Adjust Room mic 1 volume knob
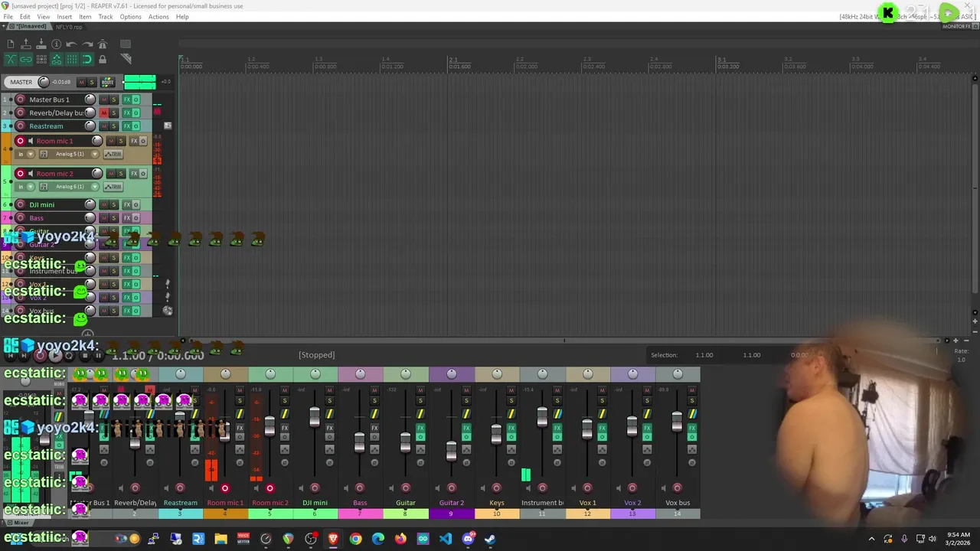Screen dimensions: 980x551 click(96, 141)
